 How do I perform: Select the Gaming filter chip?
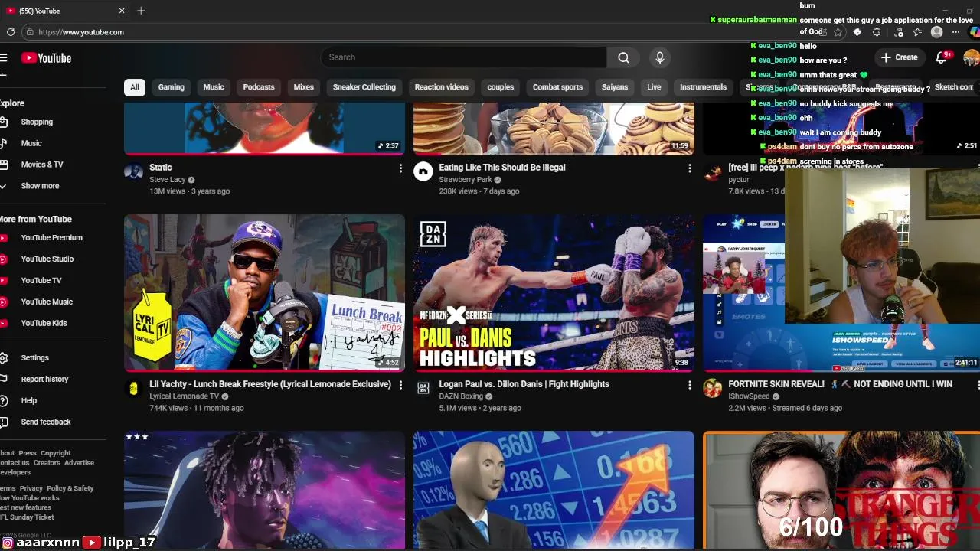tap(171, 87)
